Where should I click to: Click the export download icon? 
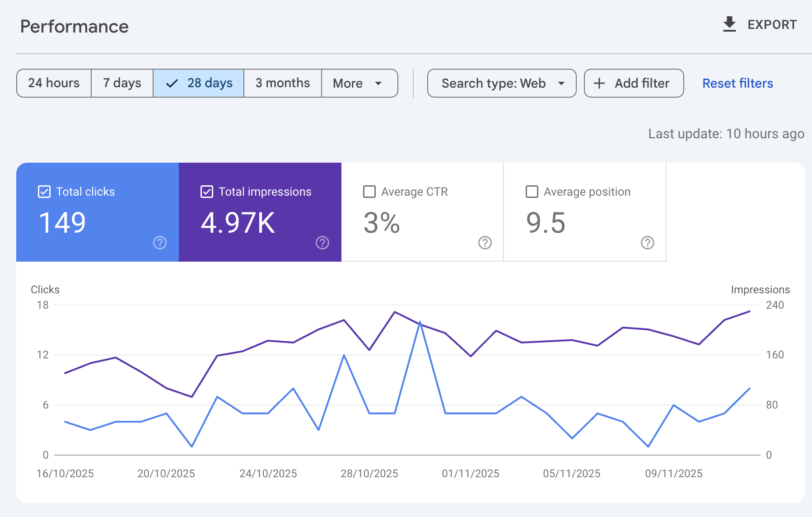pyautogui.click(x=729, y=24)
